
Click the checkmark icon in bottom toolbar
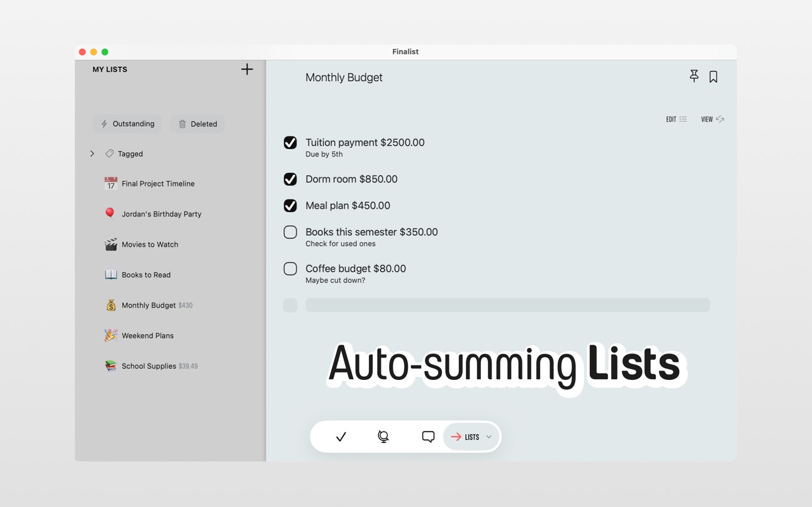[341, 437]
